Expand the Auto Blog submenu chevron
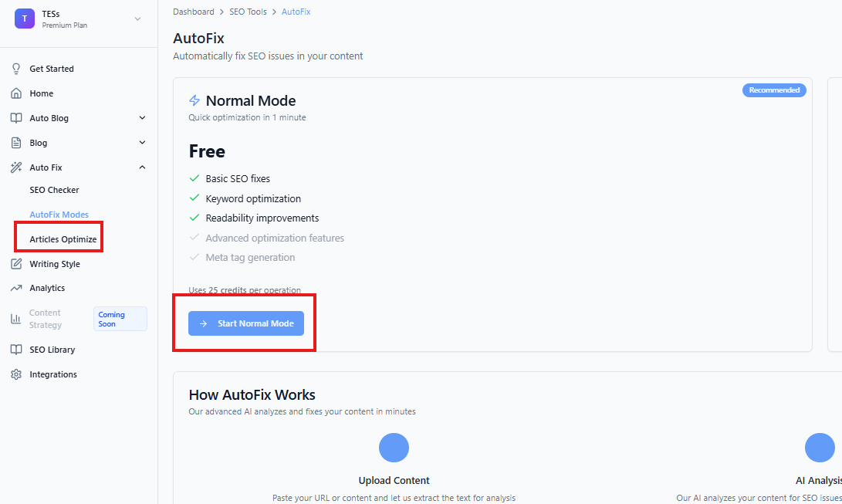The height and width of the screenshot is (504, 842). pos(142,118)
